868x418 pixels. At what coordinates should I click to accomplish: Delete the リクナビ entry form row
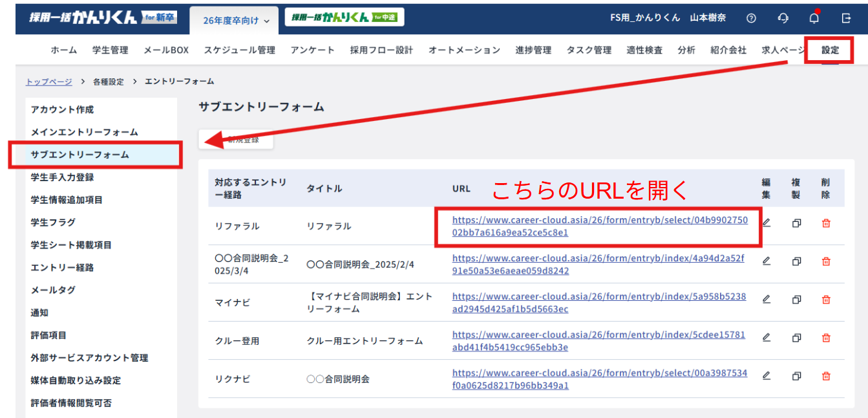[x=826, y=376]
